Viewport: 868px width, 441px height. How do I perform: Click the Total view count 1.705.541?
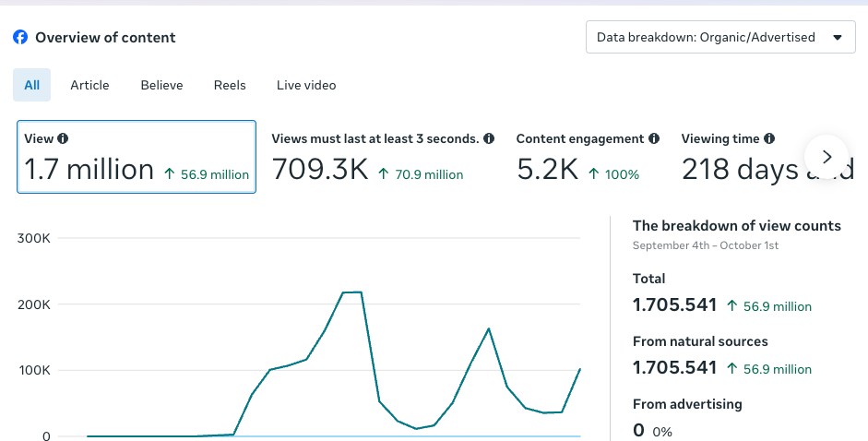click(675, 305)
